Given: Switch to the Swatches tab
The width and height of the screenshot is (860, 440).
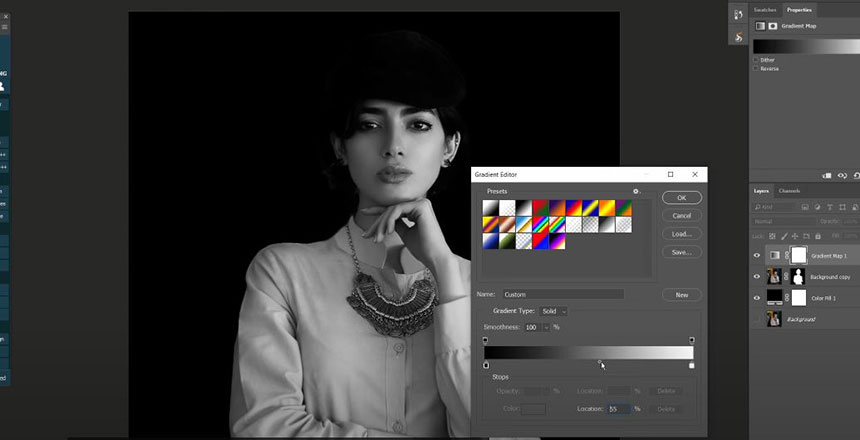Looking at the screenshot, I should click(765, 10).
